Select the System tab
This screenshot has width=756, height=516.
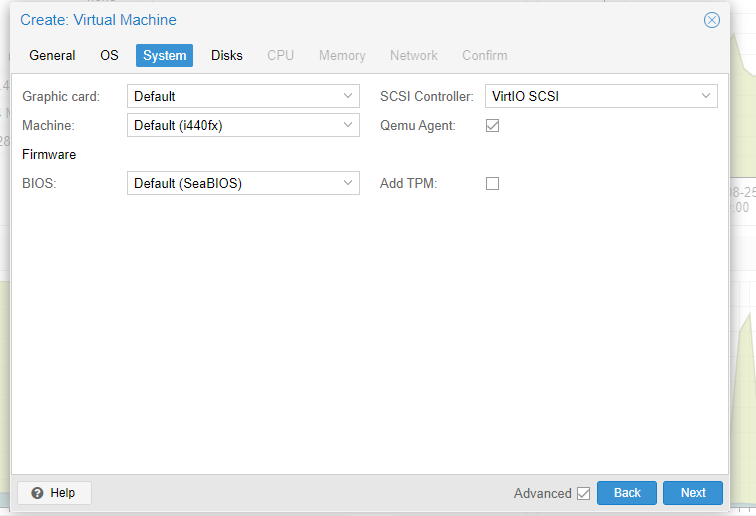click(164, 56)
